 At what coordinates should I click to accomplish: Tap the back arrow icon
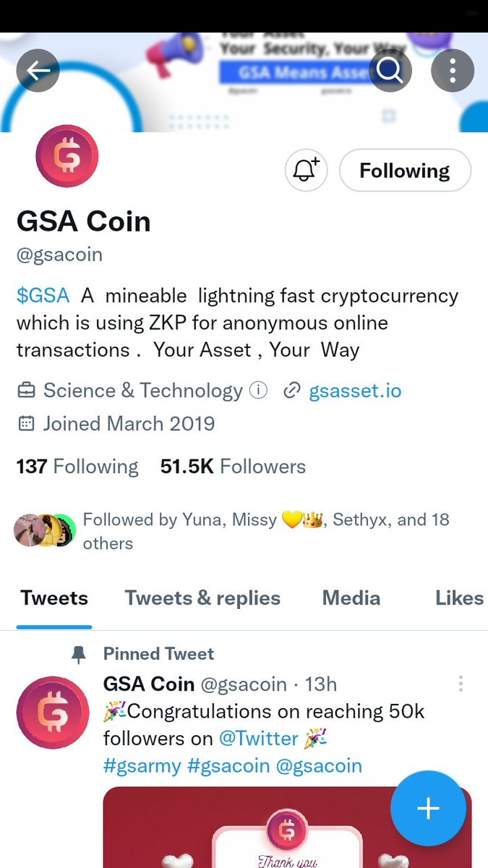tap(38, 70)
